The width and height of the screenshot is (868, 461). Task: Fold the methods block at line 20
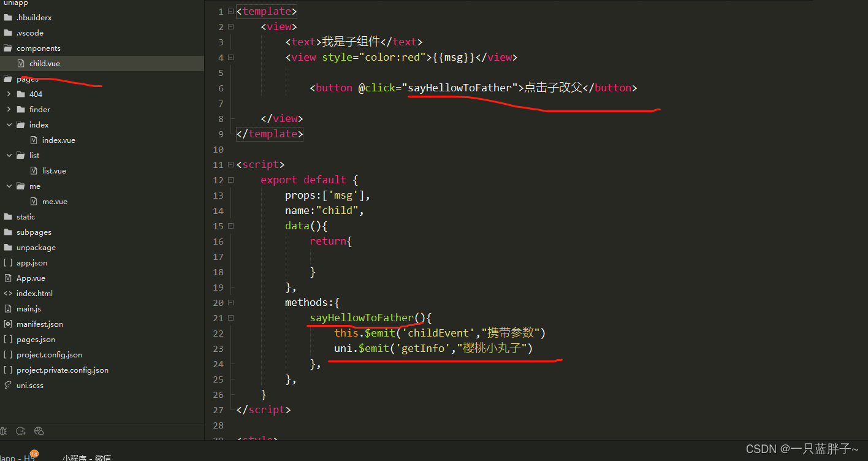tap(230, 302)
